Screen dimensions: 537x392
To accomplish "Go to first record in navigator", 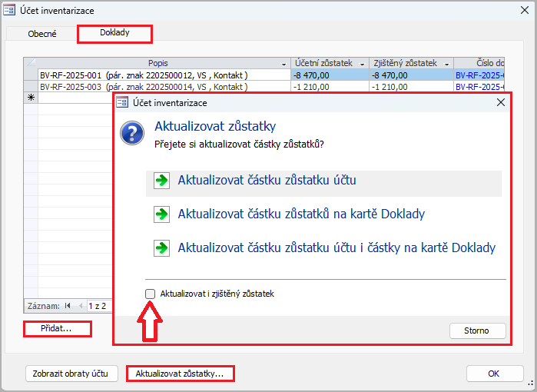I will pos(68,306).
